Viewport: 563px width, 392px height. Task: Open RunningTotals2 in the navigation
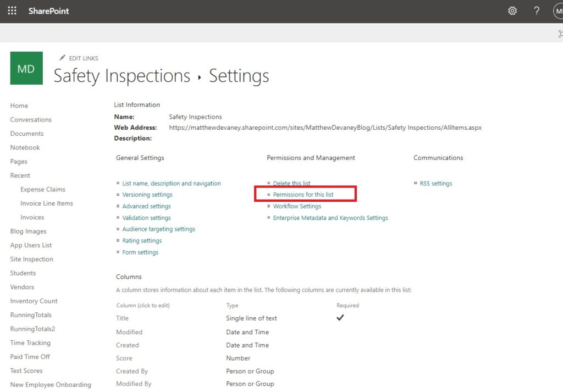pos(32,329)
